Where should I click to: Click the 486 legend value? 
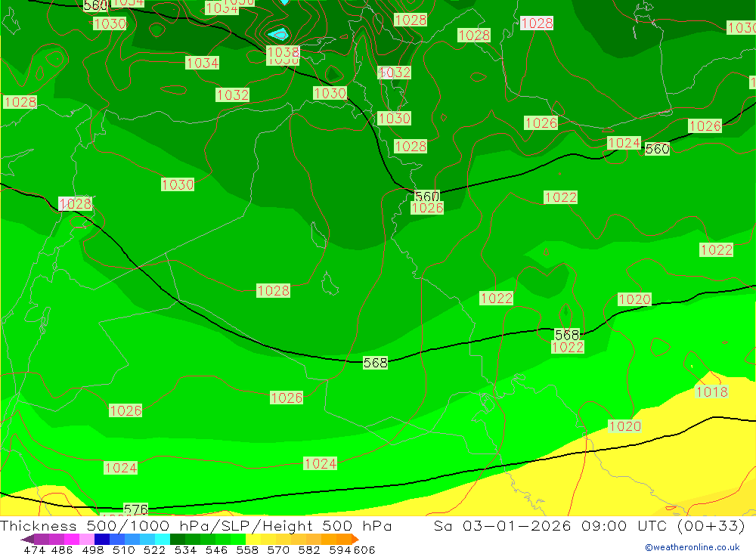(62, 549)
